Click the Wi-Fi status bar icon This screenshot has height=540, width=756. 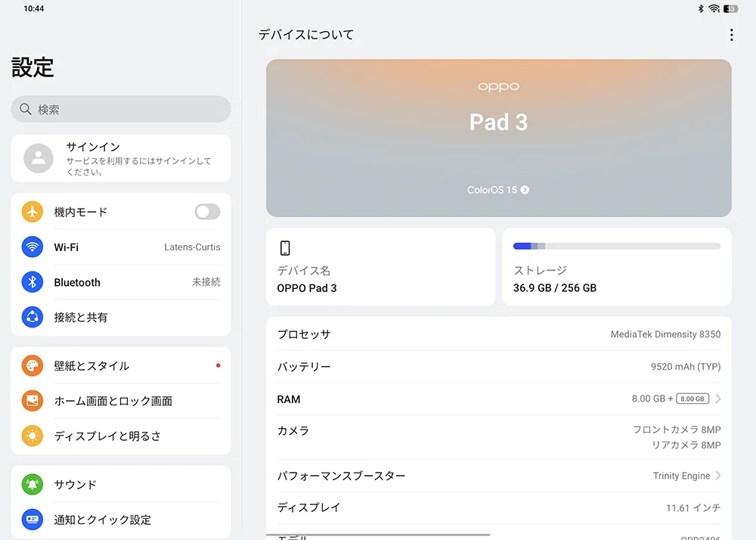714,8
